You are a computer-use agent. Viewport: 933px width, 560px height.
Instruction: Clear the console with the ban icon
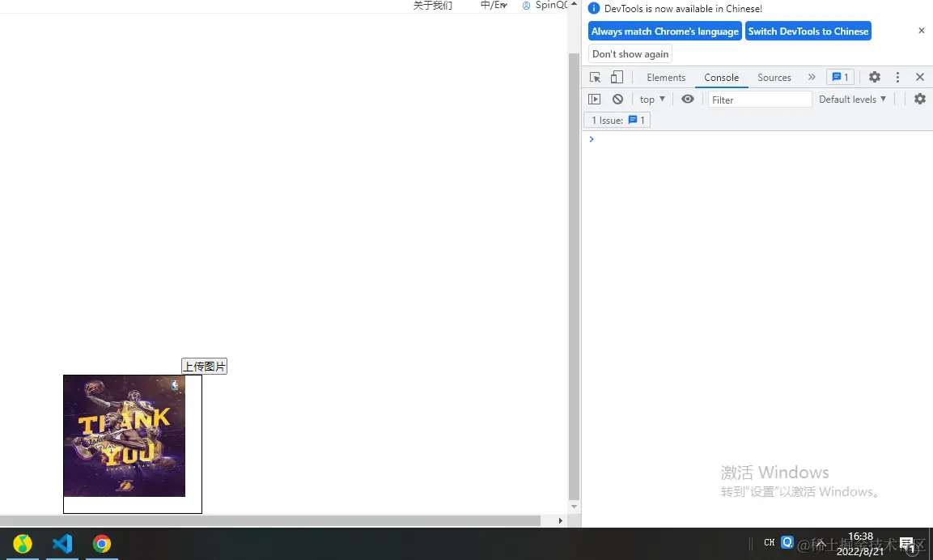617,100
